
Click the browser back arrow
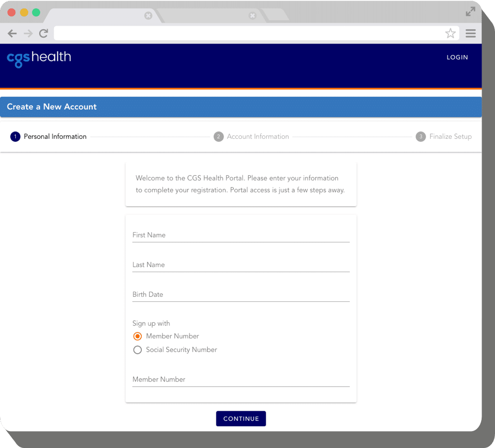pos(12,33)
